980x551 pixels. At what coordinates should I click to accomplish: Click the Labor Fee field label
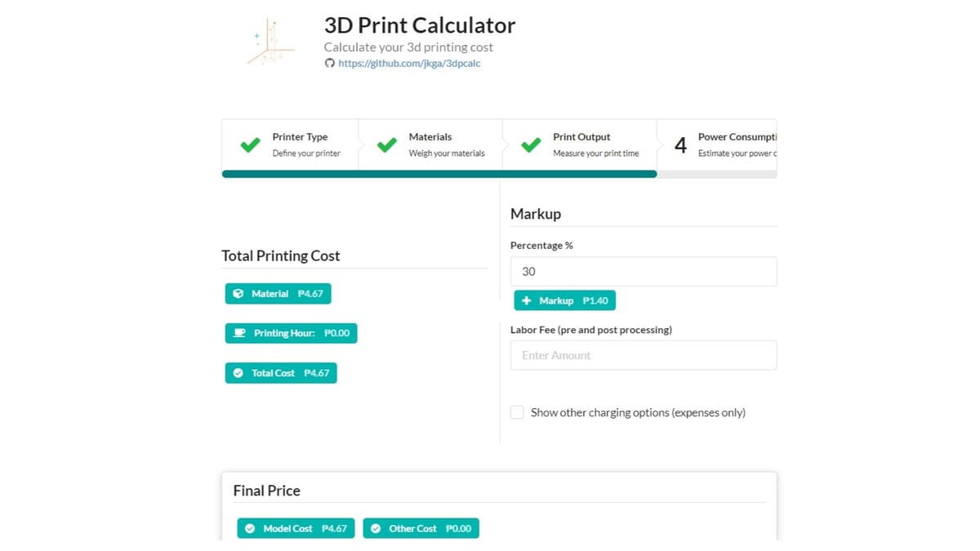(591, 330)
